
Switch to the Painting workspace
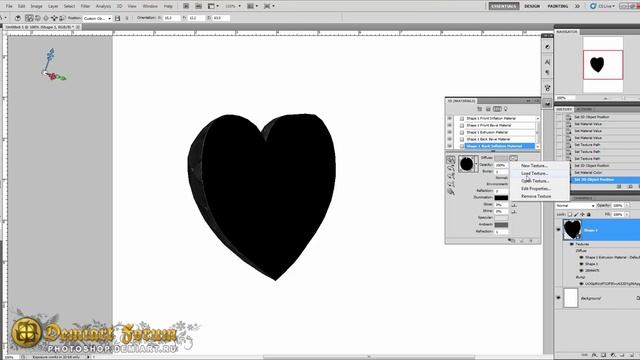tap(558, 6)
